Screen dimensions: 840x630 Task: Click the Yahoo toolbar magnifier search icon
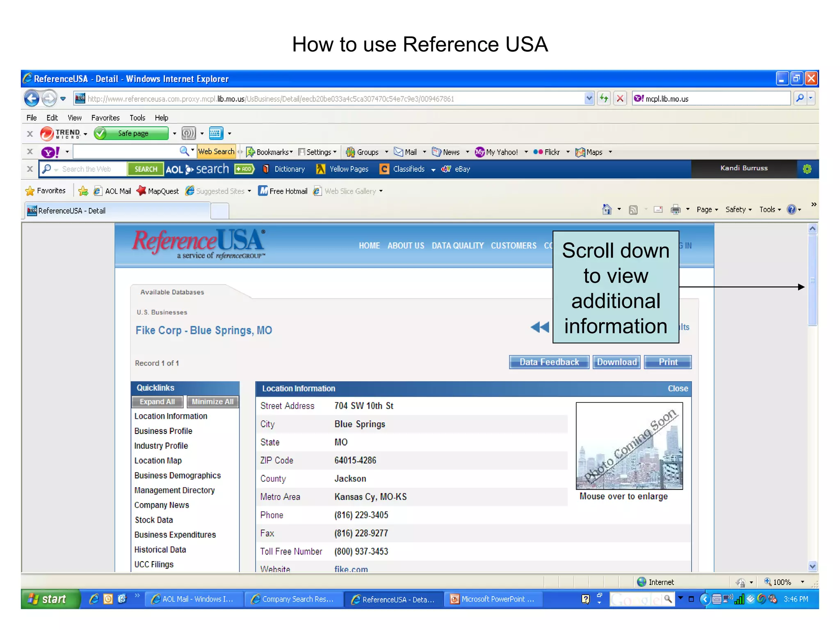[x=184, y=151]
